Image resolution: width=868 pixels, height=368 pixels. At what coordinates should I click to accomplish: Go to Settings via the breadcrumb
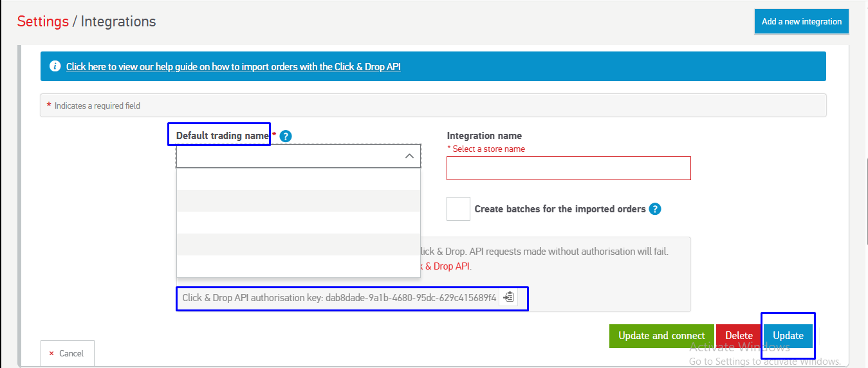click(x=42, y=21)
